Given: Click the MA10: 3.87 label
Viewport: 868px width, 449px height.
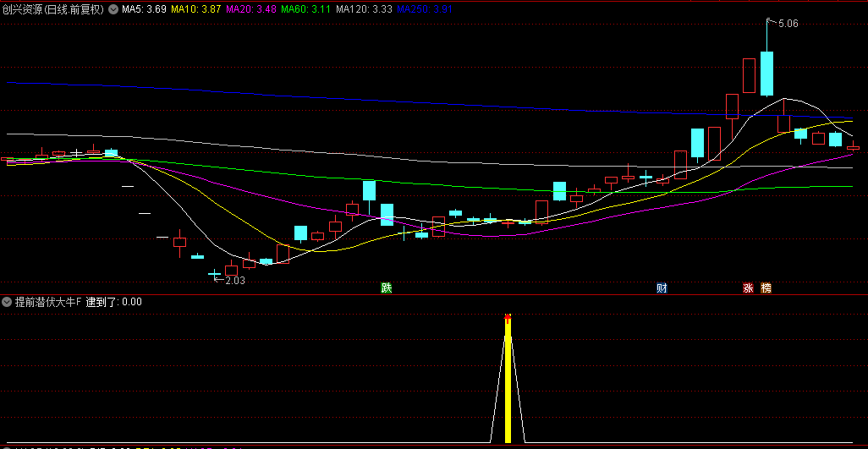Looking at the screenshot, I should coord(196,9).
